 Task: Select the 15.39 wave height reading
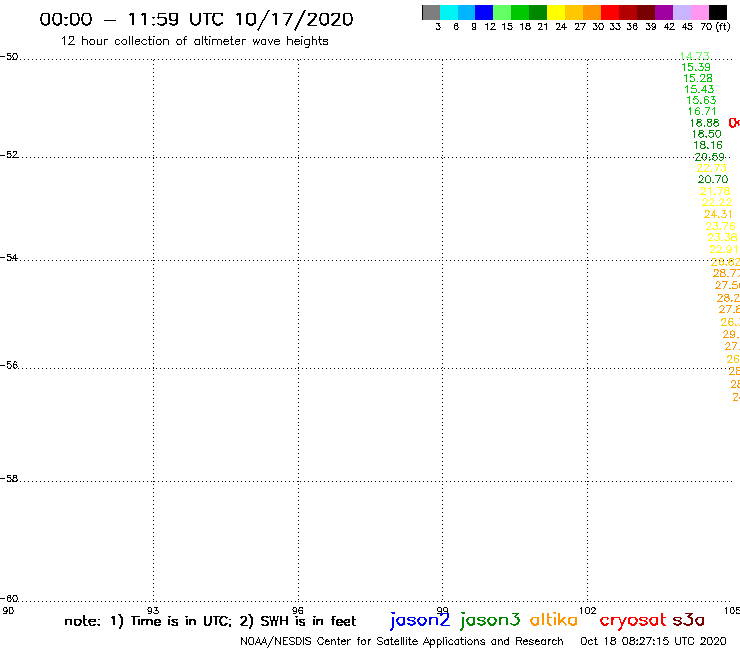[x=696, y=67]
